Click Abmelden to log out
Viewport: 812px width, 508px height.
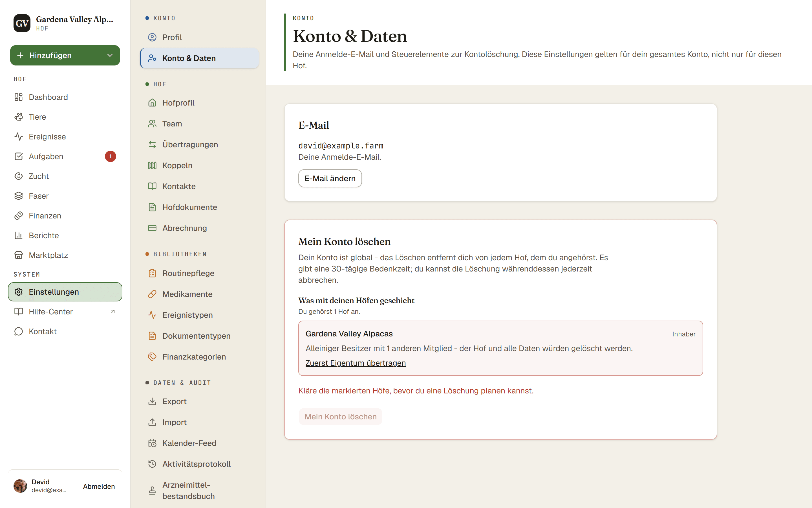(x=99, y=486)
